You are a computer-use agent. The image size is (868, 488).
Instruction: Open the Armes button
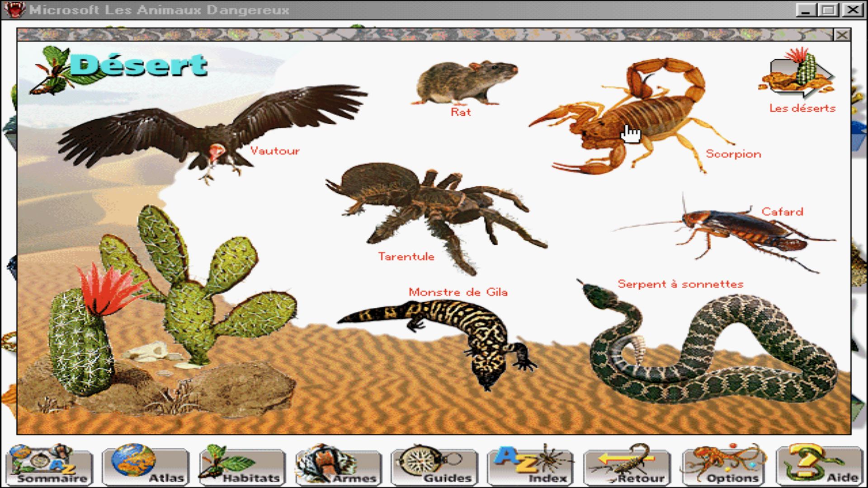[338, 465]
